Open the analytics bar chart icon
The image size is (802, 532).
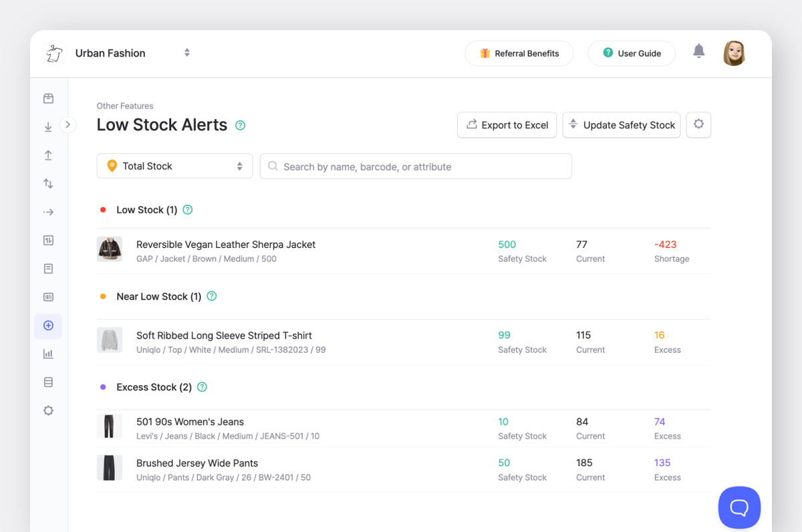[48, 354]
